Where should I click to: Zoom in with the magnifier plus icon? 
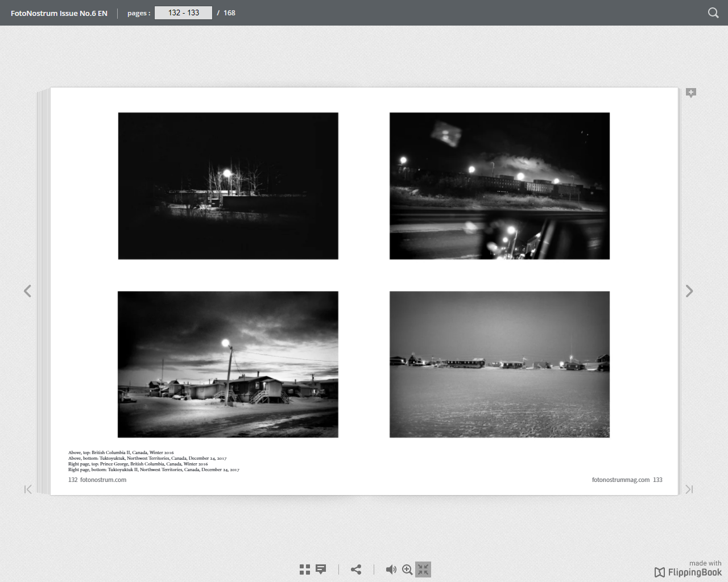[x=407, y=569]
